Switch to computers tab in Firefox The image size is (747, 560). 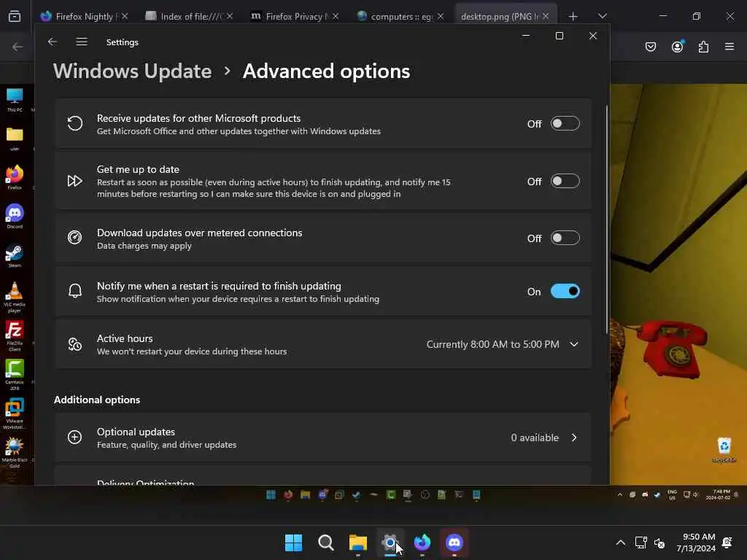(399, 16)
